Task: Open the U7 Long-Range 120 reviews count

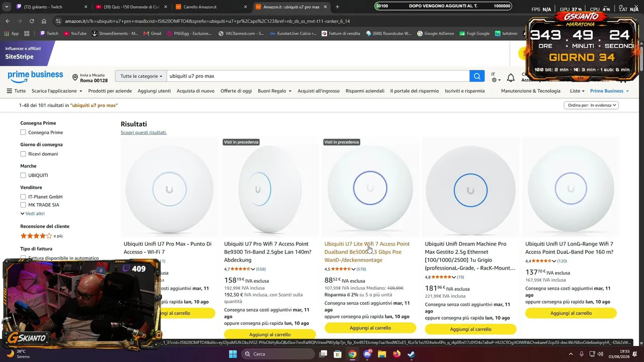Action: click(562, 261)
